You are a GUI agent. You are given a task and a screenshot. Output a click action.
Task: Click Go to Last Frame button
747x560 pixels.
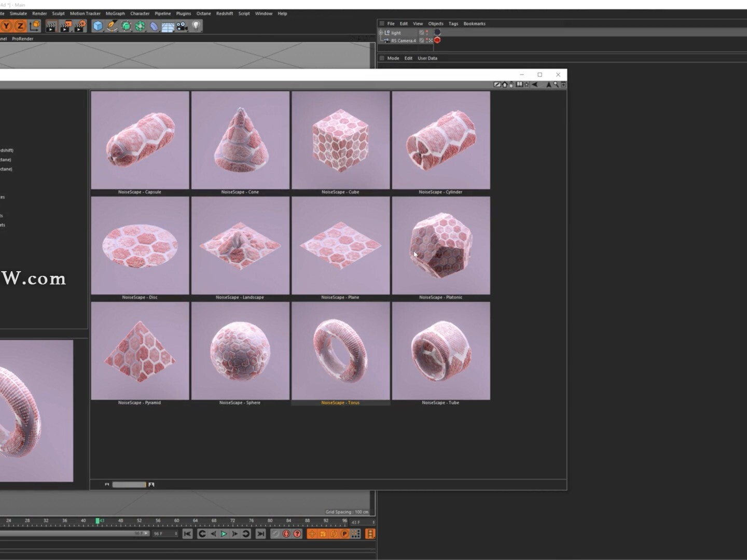(261, 534)
